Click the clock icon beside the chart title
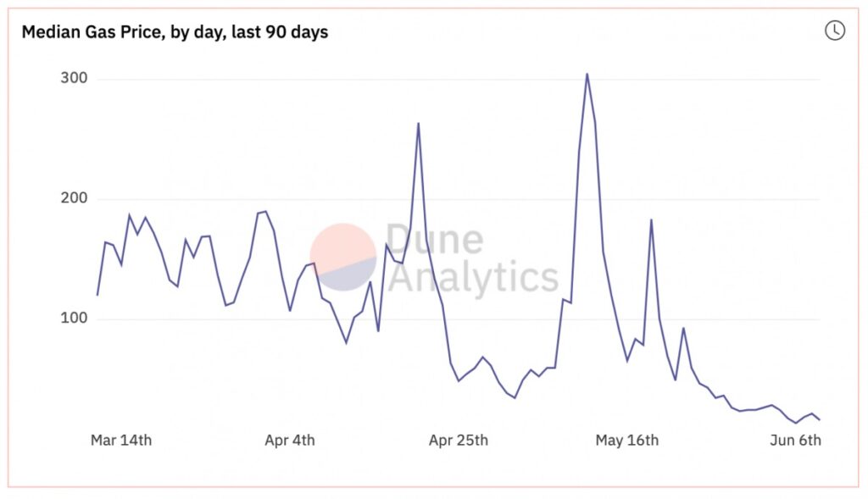868x499 pixels. (834, 30)
